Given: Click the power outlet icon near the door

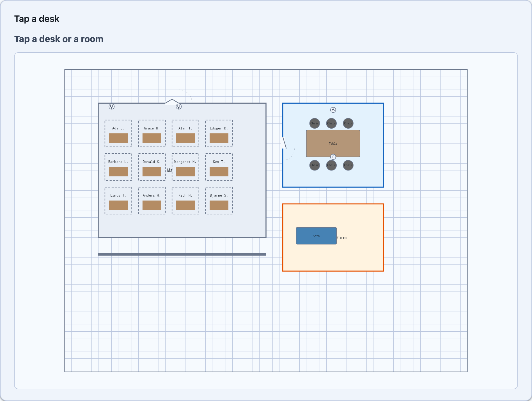Looking at the screenshot, I should coord(179,107).
